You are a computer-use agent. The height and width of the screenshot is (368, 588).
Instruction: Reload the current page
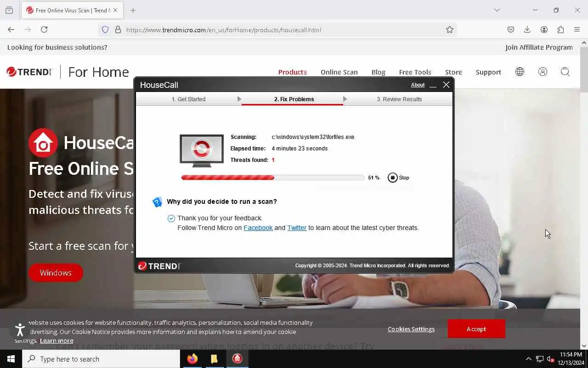(x=44, y=29)
